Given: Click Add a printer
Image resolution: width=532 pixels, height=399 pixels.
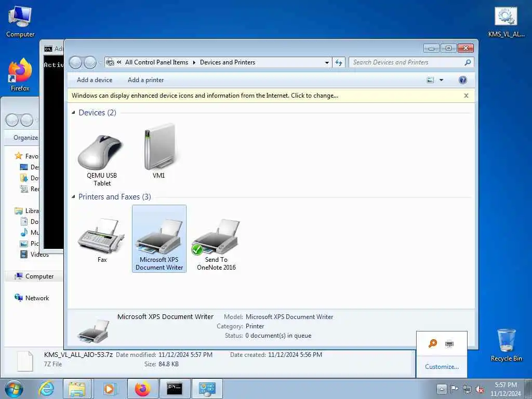Looking at the screenshot, I should (x=145, y=80).
